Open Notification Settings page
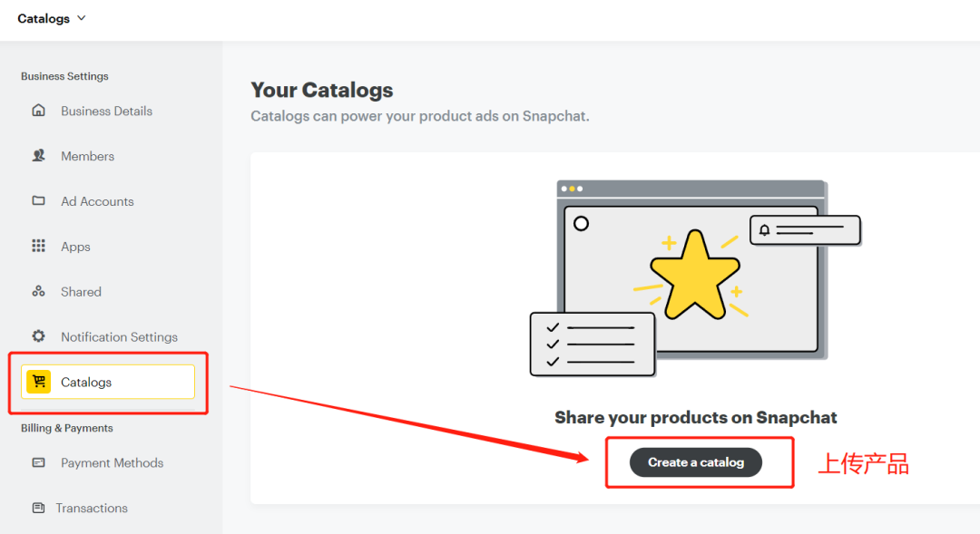 [x=119, y=336]
